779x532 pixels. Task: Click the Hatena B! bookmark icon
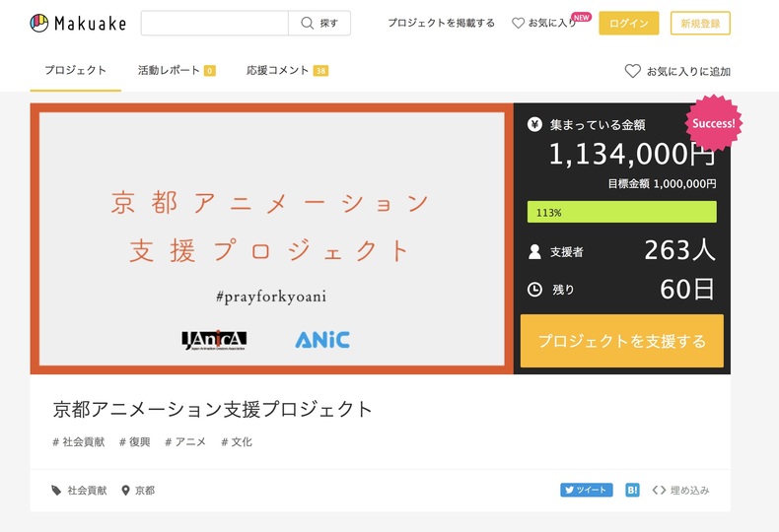click(632, 490)
